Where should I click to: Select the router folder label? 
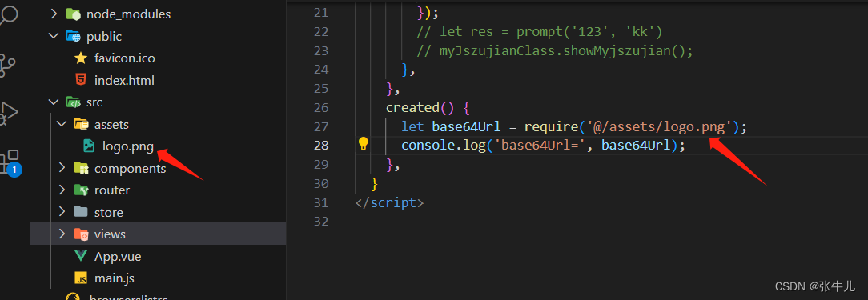click(112, 190)
